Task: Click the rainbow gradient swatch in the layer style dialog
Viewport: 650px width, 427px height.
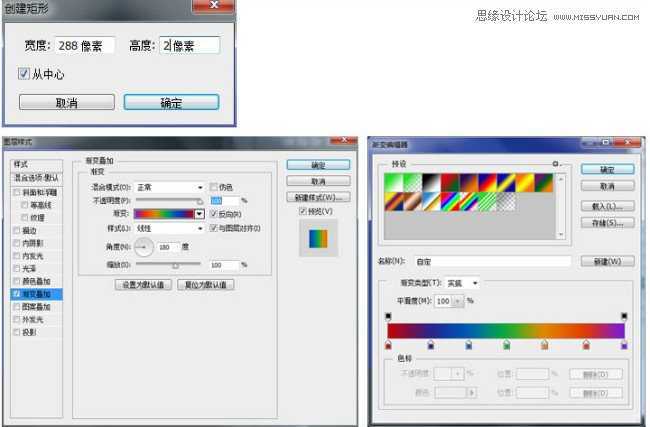Action: [164, 214]
